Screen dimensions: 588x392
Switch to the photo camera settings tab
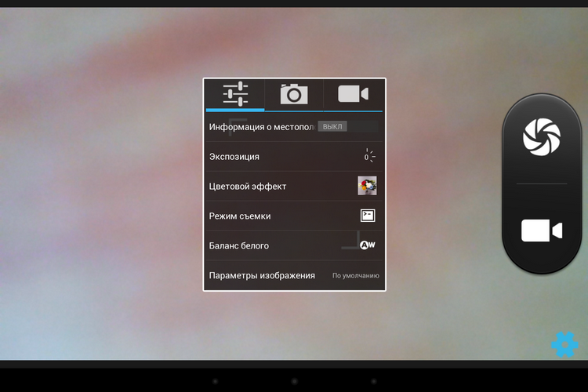click(294, 94)
